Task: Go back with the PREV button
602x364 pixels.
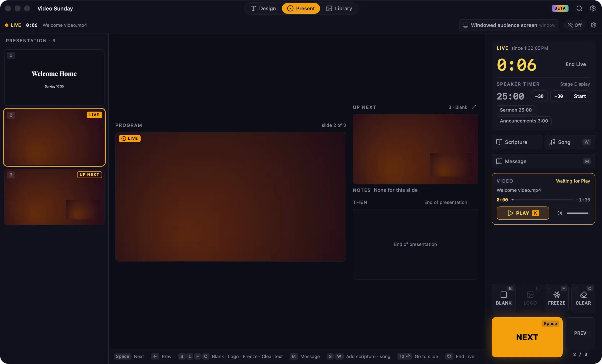Action: [x=580, y=333]
